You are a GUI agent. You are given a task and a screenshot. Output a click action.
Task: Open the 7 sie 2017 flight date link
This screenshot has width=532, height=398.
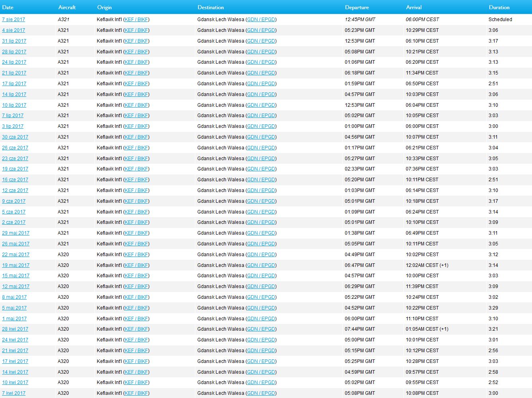(x=14, y=20)
